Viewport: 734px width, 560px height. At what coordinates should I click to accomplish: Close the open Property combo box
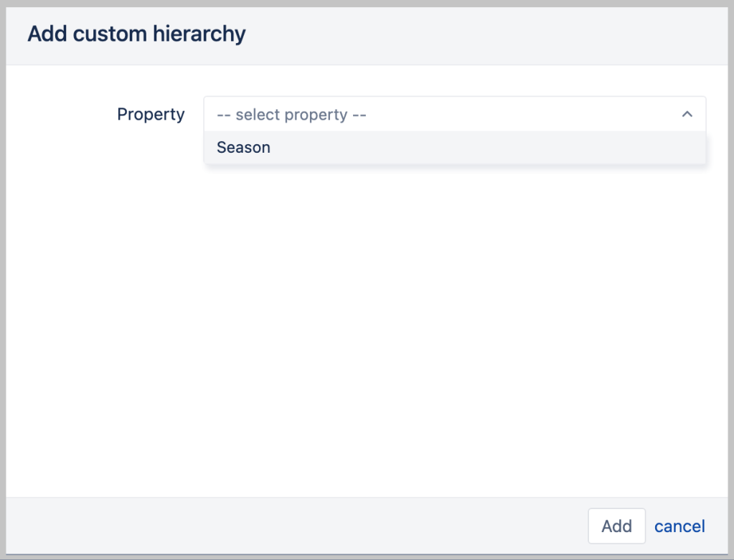point(687,115)
